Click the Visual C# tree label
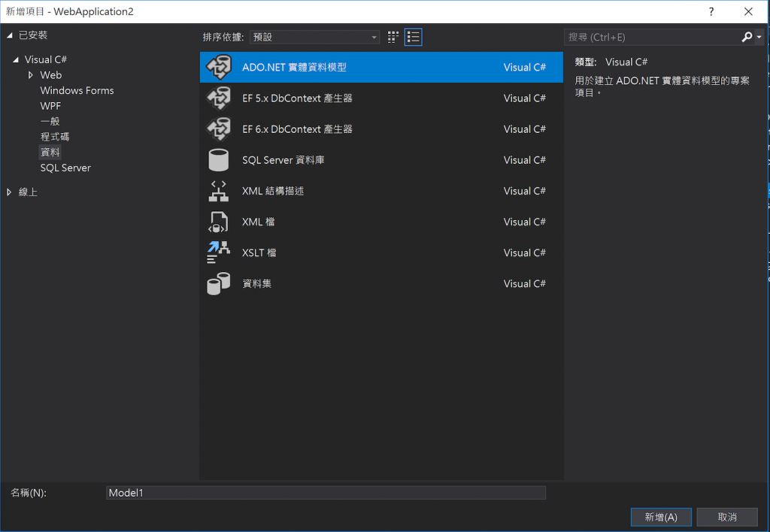770x532 pixels. [46, 59]
